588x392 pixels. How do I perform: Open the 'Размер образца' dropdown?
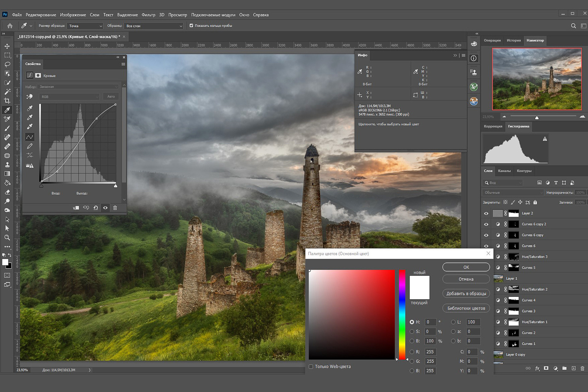(85, 26)
